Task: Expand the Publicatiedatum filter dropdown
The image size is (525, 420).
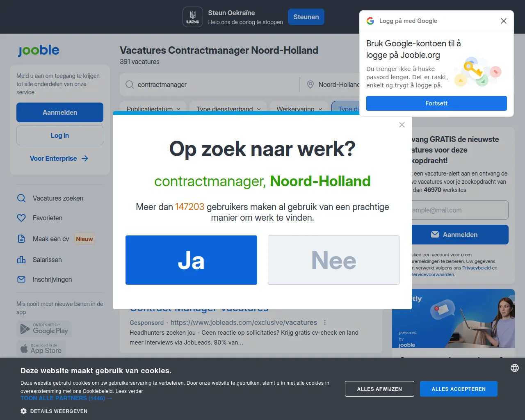Action: pyautogui.click(x=153, y=108)
